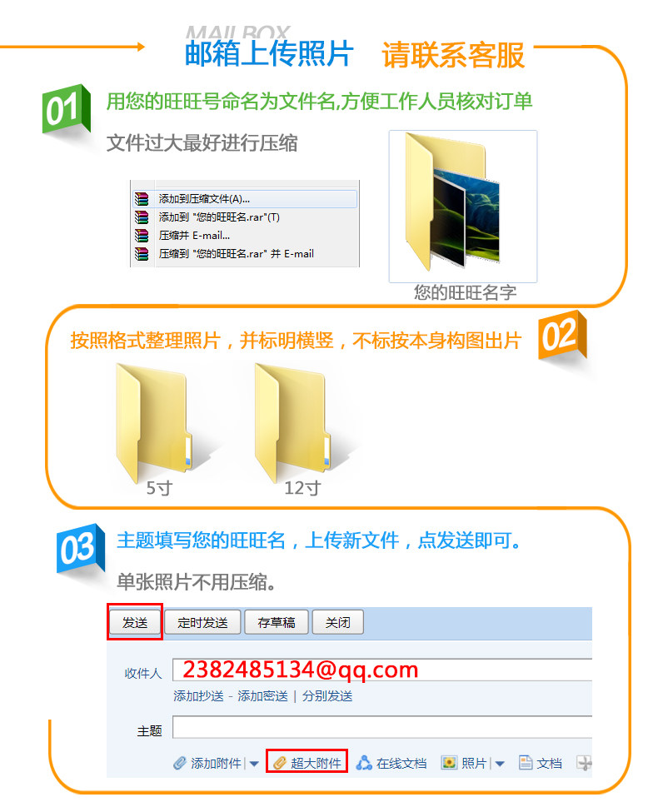Click the 分别发送 link

[x=327, y=696]
